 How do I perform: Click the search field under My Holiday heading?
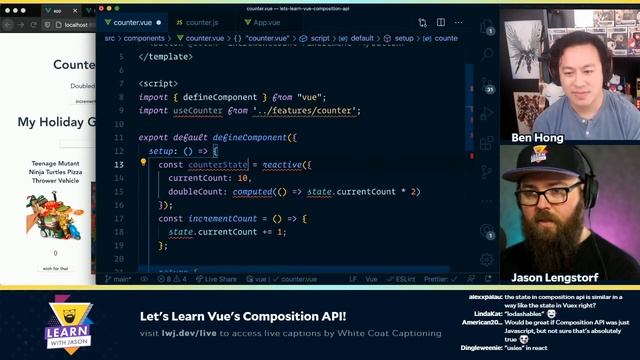[78, 143]
